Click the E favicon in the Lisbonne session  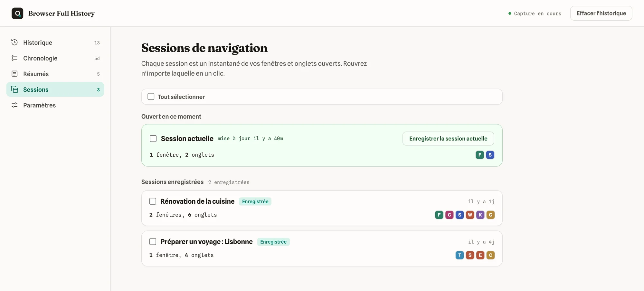coord(480,255)
